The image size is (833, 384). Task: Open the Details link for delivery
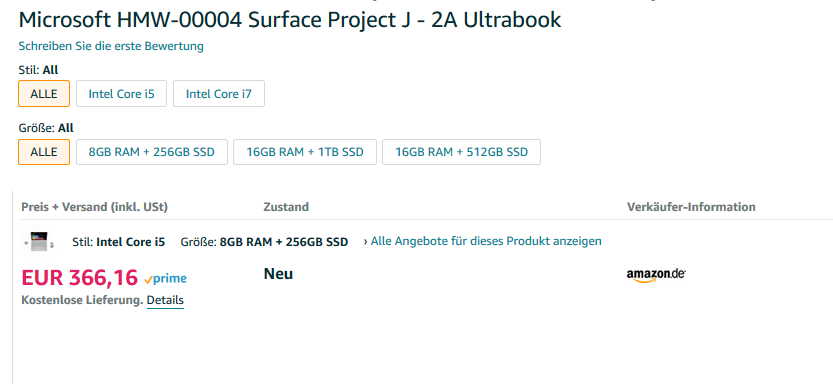[x=165, y=300]
